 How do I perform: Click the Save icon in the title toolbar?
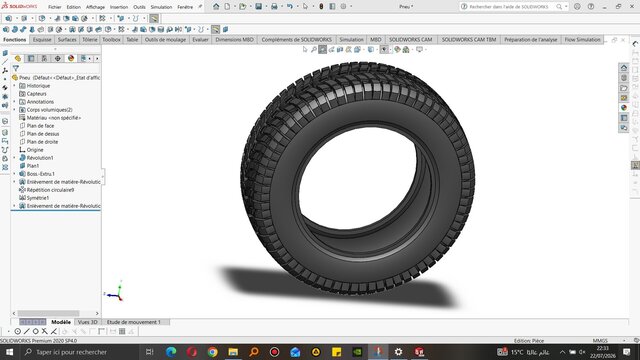258,7
